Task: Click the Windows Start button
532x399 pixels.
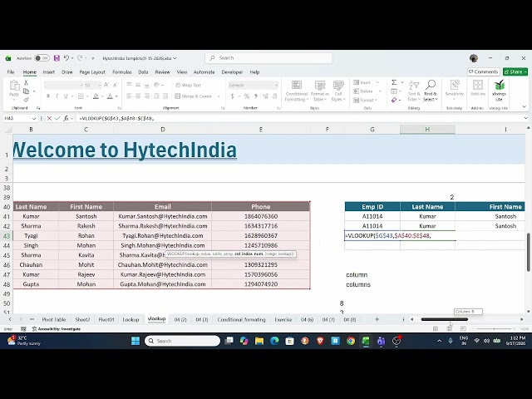Action: tap(135, 341)
